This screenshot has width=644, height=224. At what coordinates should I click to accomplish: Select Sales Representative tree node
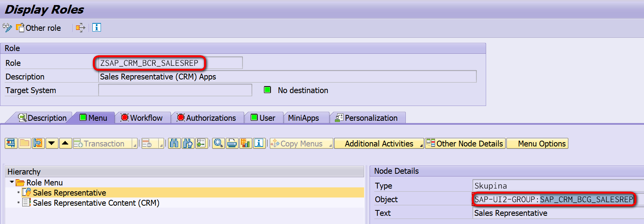tap(69, 192)
